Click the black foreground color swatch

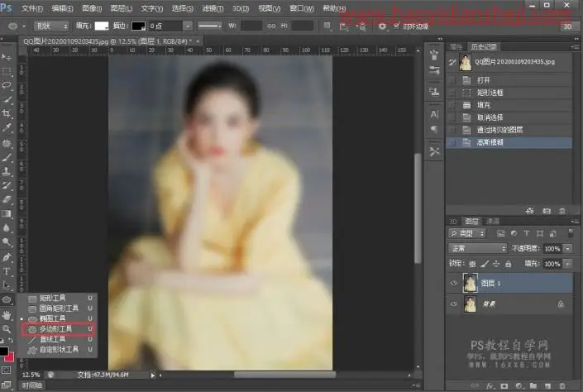coord(3,351)
